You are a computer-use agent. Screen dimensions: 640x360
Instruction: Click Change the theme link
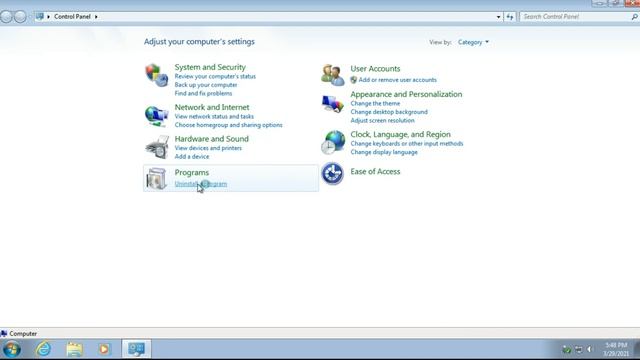(375, 103)
